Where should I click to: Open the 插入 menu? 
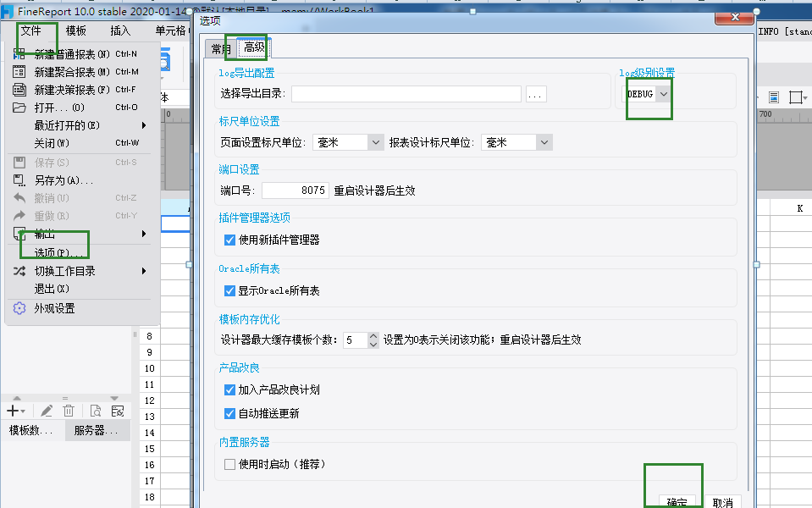click(120, 31)
